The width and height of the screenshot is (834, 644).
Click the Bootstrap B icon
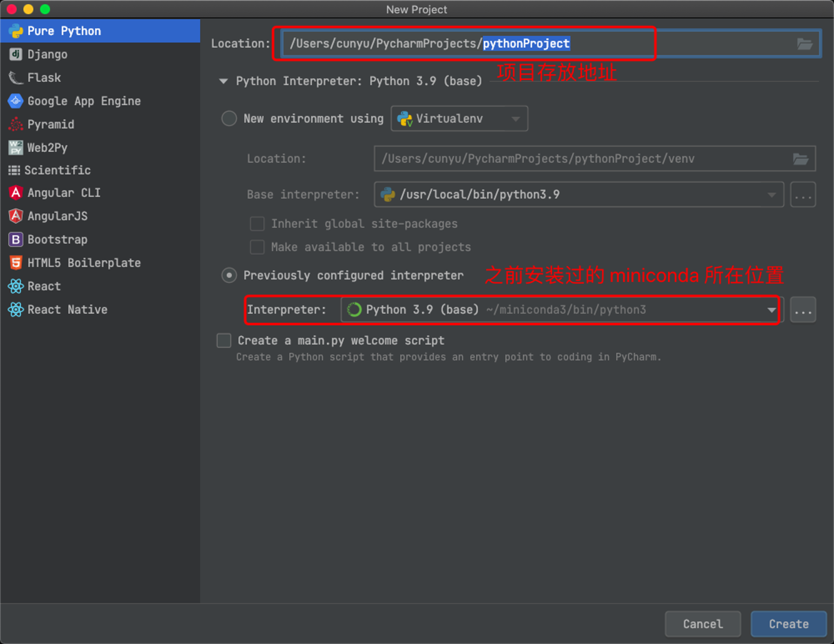[x=15, y=239]
